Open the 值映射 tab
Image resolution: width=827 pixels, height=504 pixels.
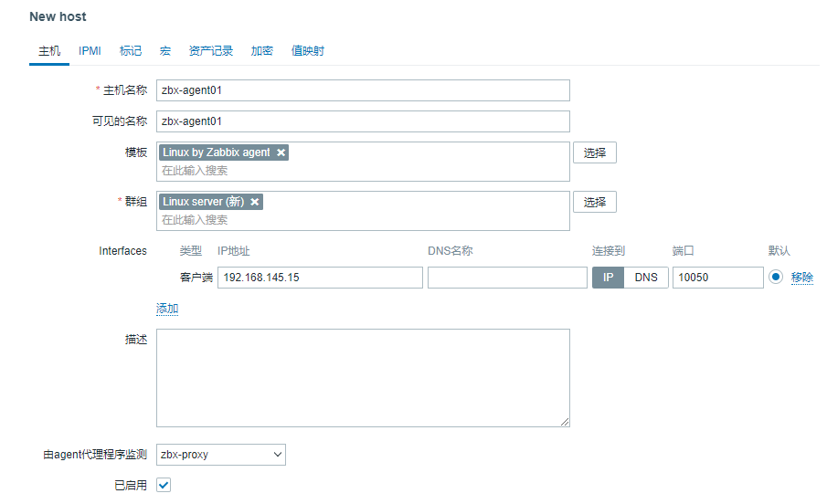(307, 51)
